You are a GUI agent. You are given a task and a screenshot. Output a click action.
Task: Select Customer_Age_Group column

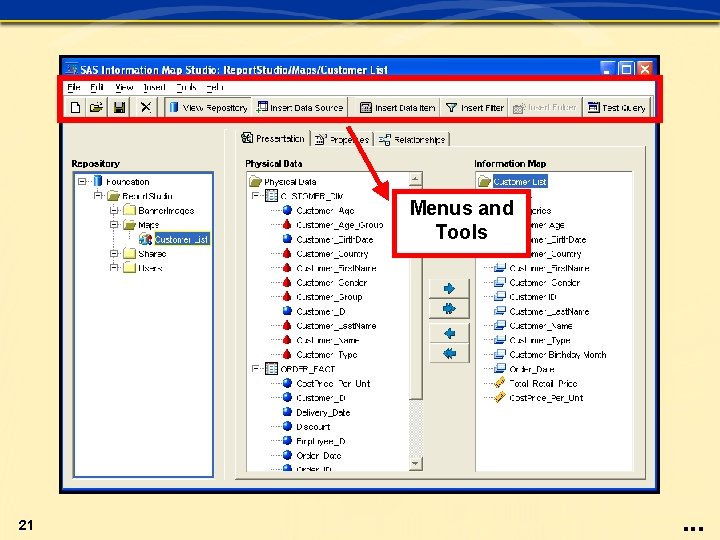pyautogui.click(x=339, y=225)
